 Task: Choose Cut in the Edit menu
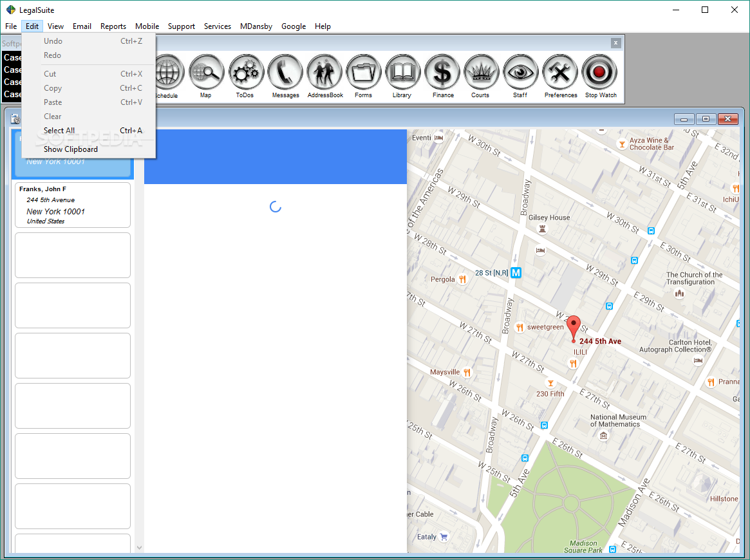[x=88, y=74]
